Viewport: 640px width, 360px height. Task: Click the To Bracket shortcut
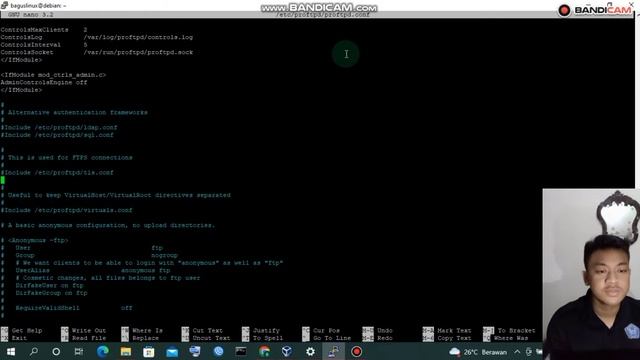coord(509,331)
